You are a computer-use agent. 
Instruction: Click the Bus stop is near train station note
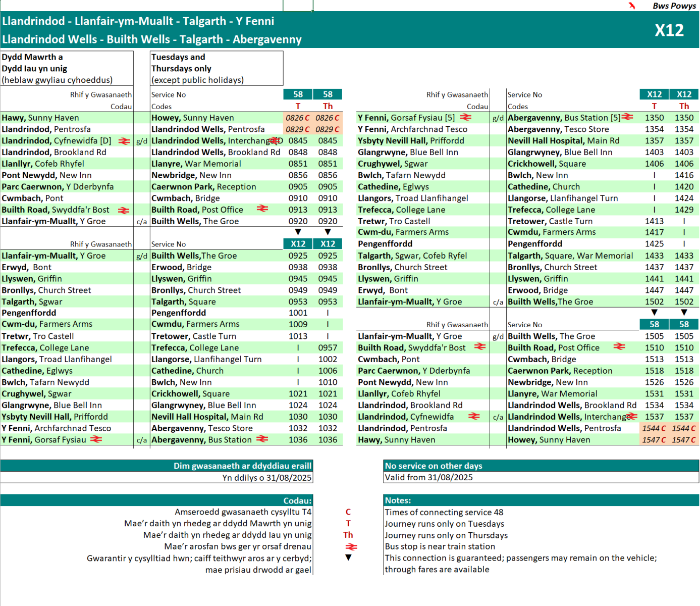click(440, 546)
